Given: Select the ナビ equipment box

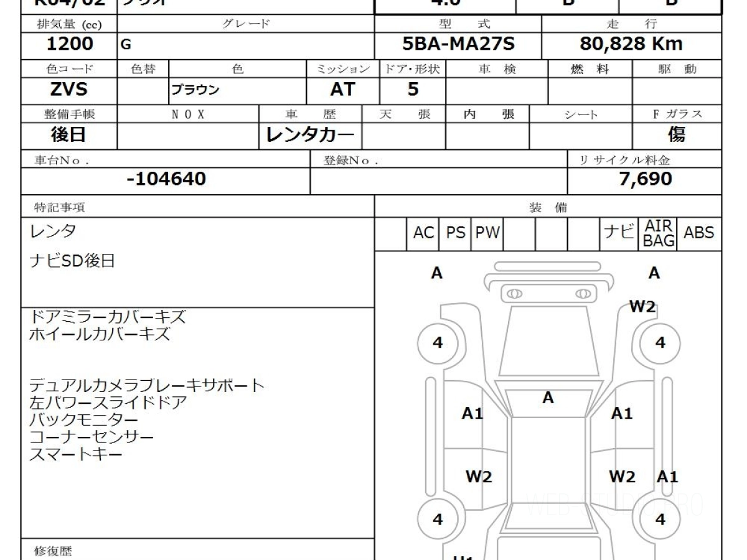Looking at the screenshot, I should (x=620, y=233).
